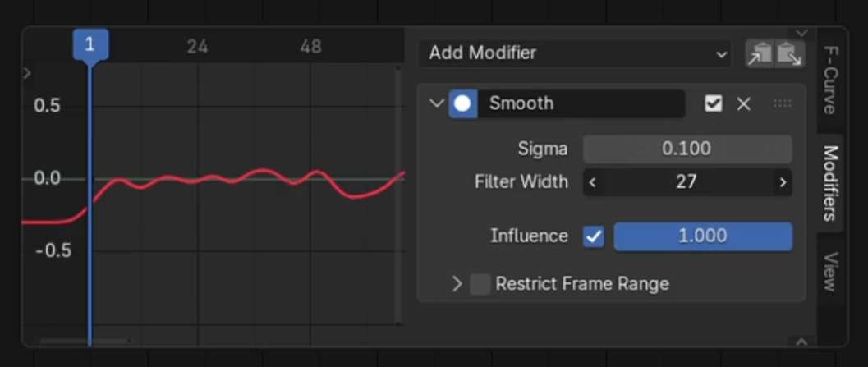Click the Smooth modifier type icon
868x367 pixels.
463,104
